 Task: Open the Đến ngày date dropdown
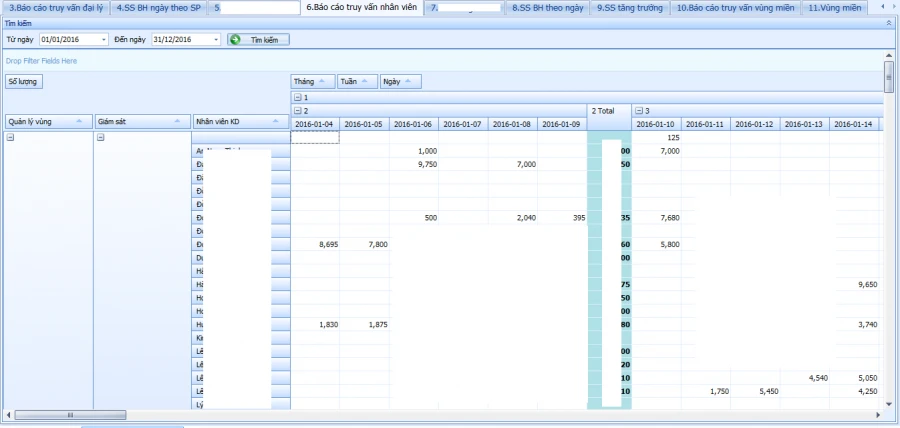[x=216, y=40]
